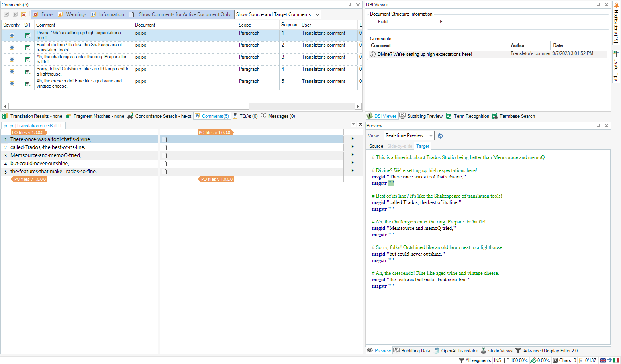
Task: Toggle Show Comments for Active Document Only
Action: click(180, 14)
